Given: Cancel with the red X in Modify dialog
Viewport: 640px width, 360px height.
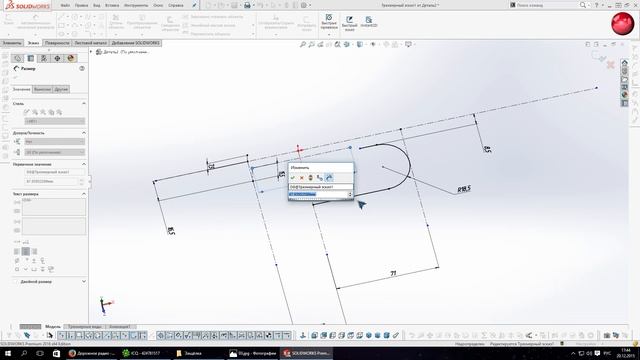Looking at the screenshot, I should pos(302,178).
